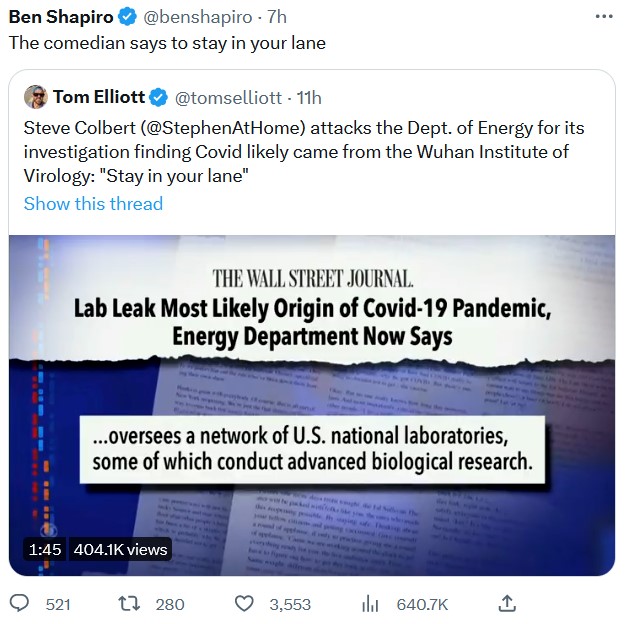This screenshot has height=624, width=627.
Task: Open the 7h timestamp on Shapiro's tweet
Action: (x=277, y=17)
